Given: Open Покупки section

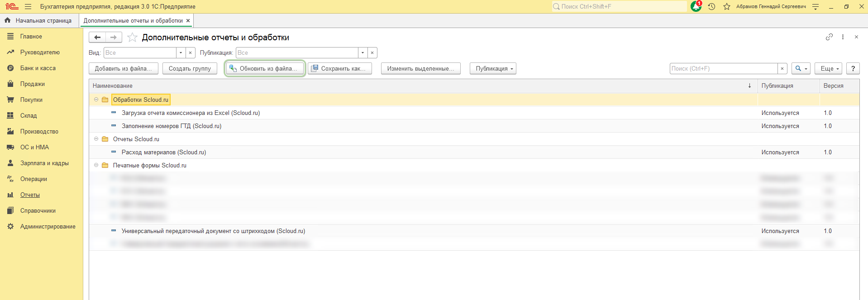Looking at the screenshot, I should pyautogui.click(x=41, y=100).
